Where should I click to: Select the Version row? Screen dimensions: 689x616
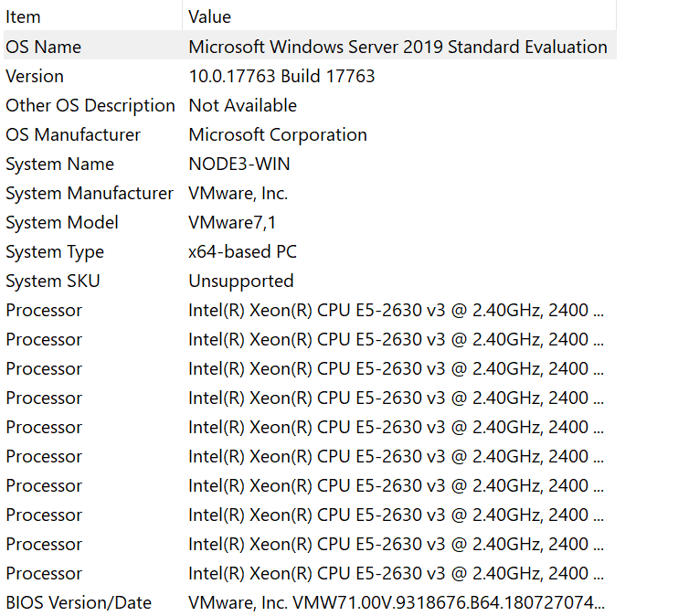tap(310, 76)
